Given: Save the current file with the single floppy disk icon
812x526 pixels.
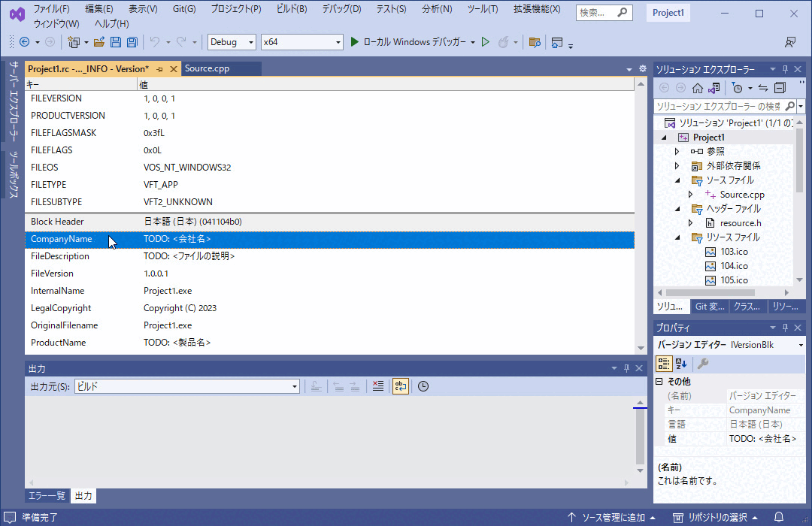Looking at the screenshot, I should (x=116, y=42).
